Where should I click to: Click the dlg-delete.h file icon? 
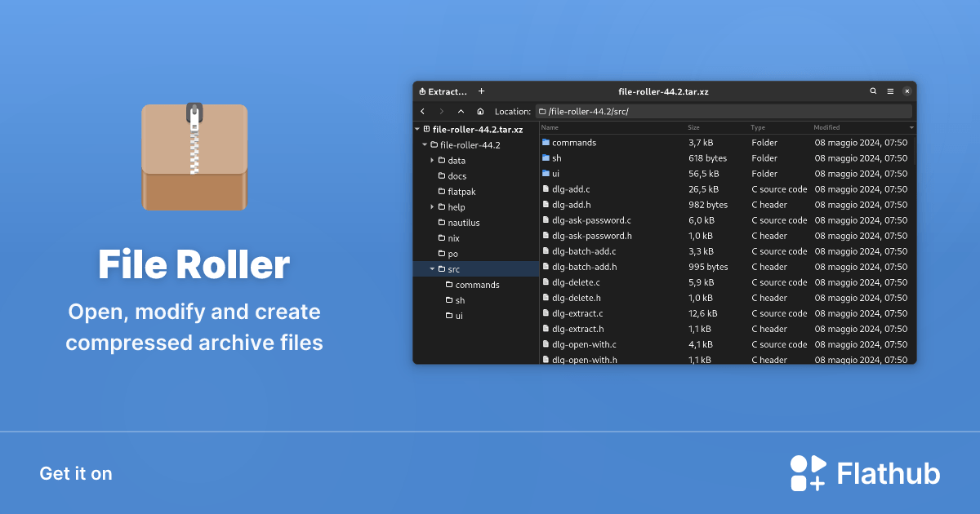[x=546, y=297]
